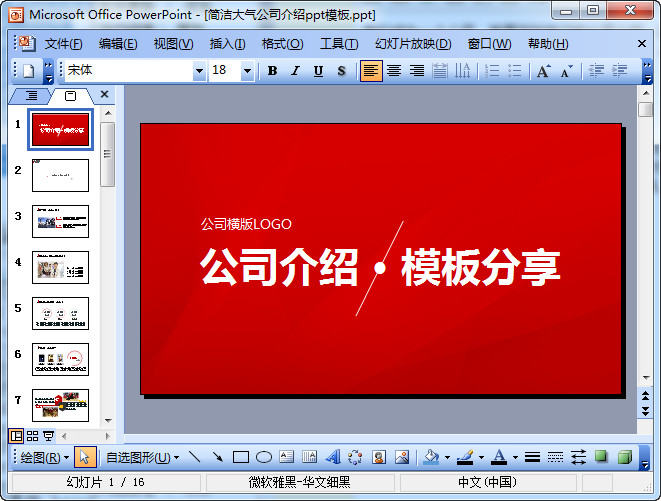Click Decrease Font Size icon
This screenshot has height=501, width=661.
click(567, 70)
